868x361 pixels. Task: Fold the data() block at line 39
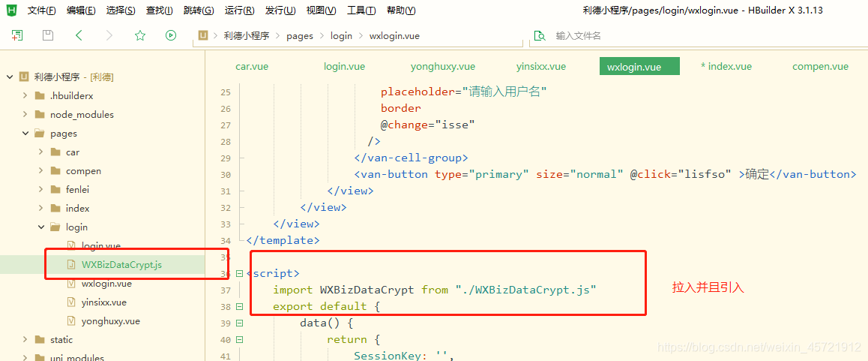(239, 323)
